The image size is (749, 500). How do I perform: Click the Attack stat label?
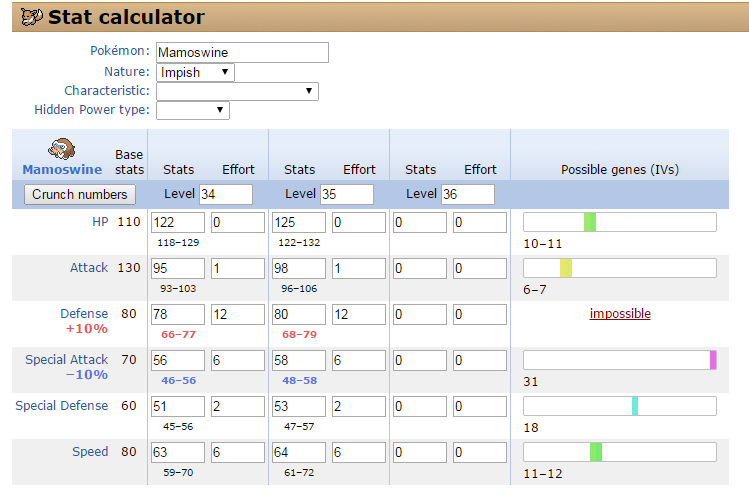tap(89, 268)
